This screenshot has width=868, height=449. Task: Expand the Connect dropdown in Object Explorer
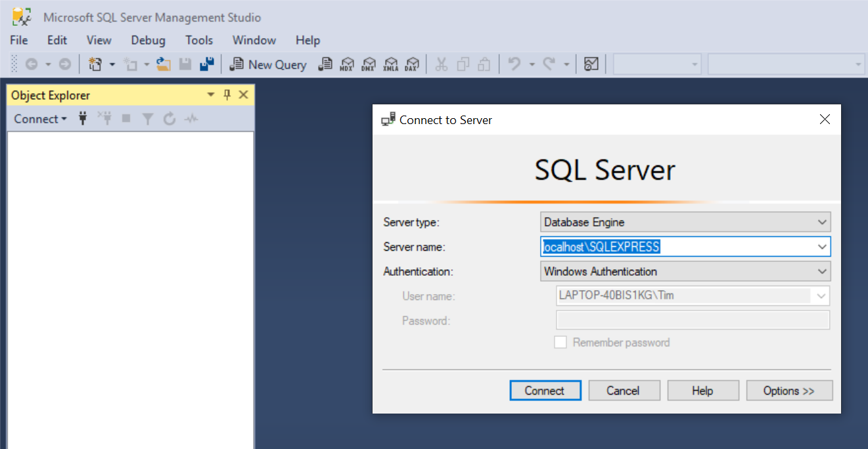coord(41,119)
